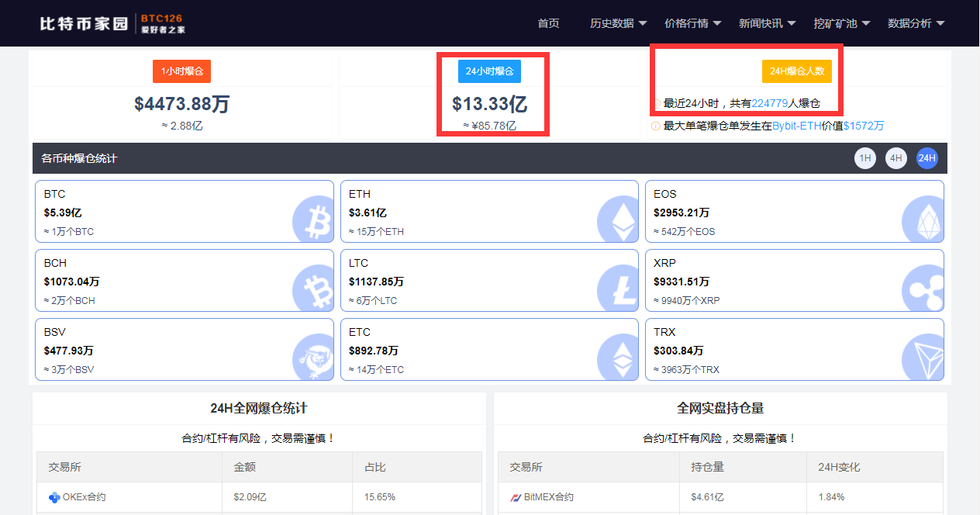The height and width of the screenshot is (515, 980).
Task: Open the EOS liquidation card
Action: pyautogui.click(x=795, y=212)
